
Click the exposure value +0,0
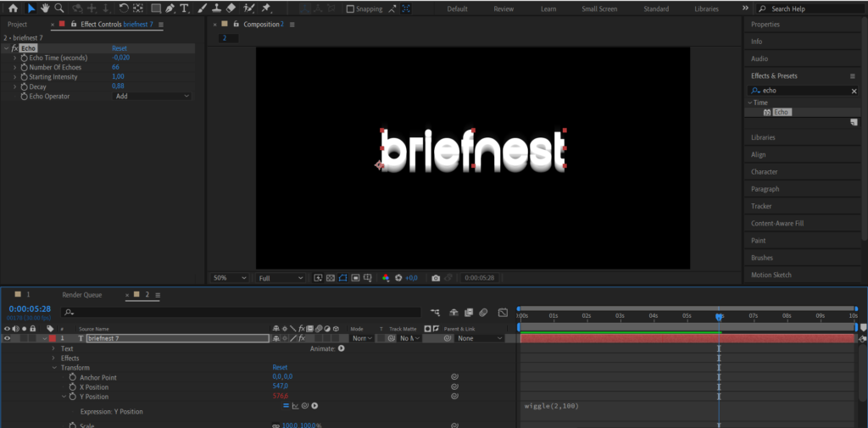411,278
